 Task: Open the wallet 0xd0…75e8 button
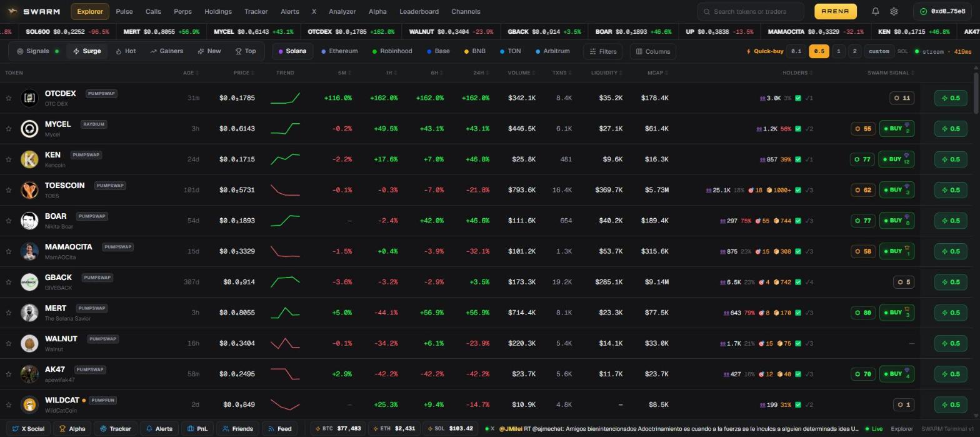point(942,11)
